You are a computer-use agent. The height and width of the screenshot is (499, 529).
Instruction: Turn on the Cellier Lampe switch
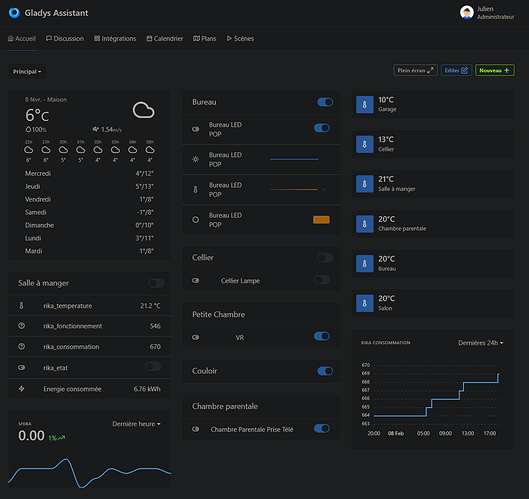(322, 280)
